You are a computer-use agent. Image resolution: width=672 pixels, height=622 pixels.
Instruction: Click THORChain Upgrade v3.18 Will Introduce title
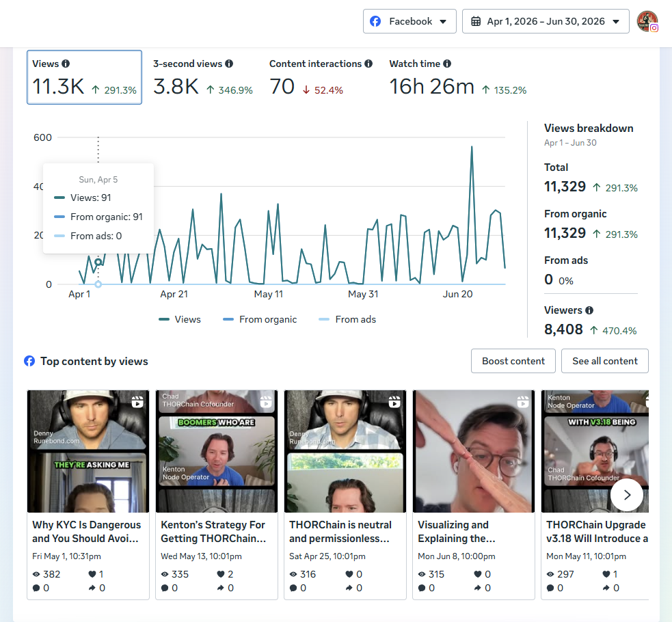597,531
